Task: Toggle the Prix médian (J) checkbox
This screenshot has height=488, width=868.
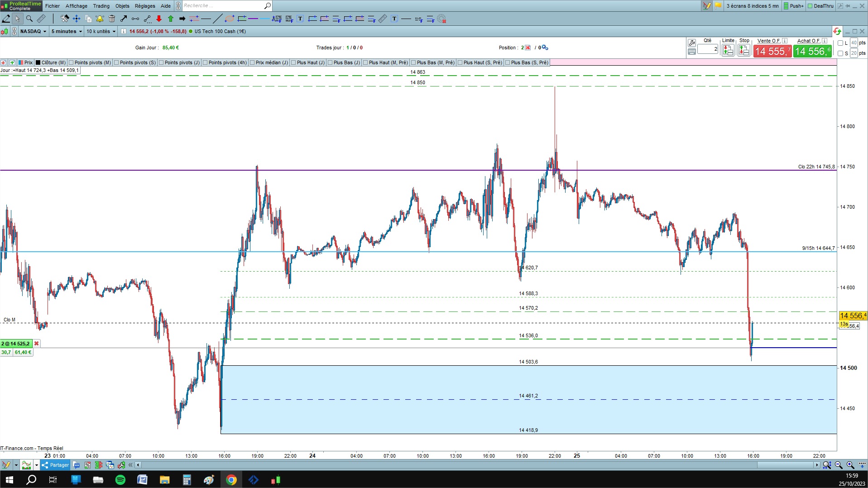Action: (252, 62)
